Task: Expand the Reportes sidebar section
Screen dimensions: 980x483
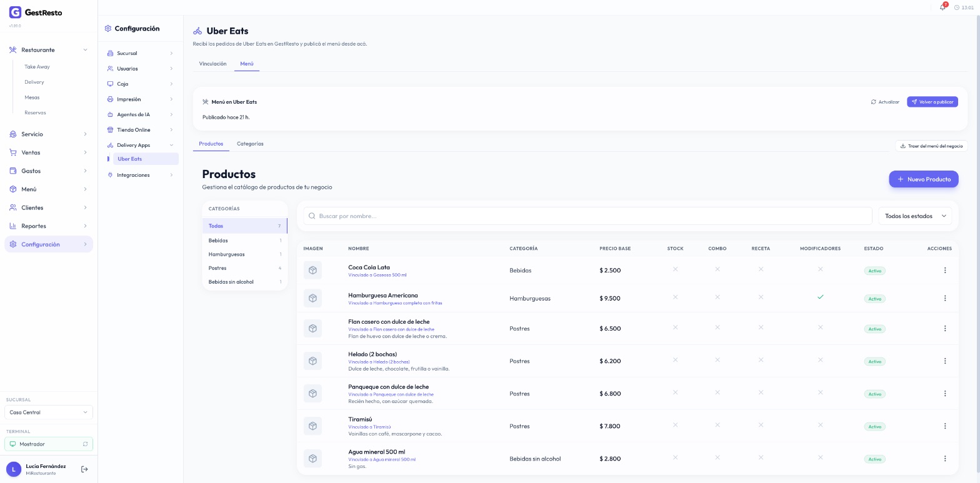Action: [x=49, y=226]
